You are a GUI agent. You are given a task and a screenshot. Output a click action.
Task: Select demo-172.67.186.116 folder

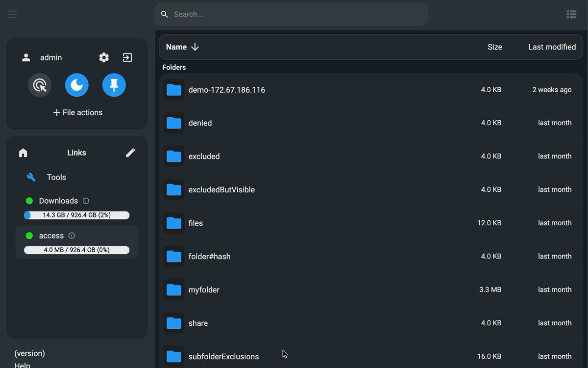pos(371,90)
